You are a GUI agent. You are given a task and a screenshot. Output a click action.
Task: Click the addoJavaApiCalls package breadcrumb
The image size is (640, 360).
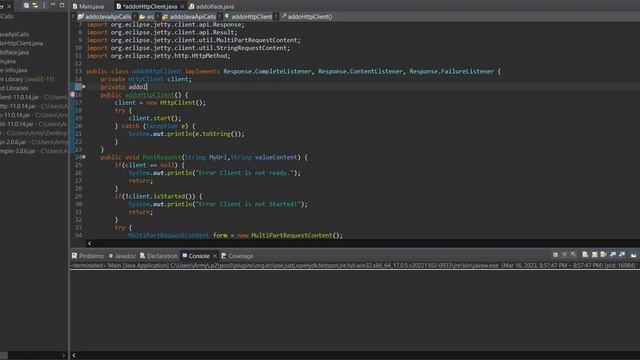(189, 17)
